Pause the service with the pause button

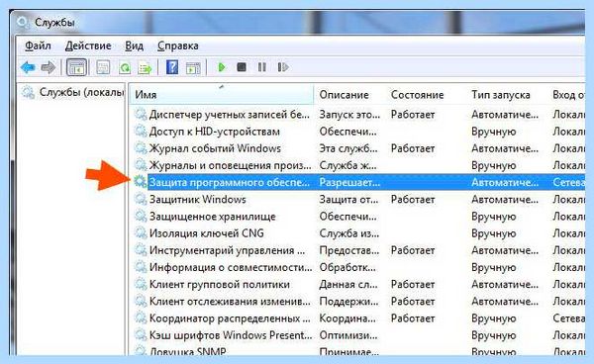261,67
